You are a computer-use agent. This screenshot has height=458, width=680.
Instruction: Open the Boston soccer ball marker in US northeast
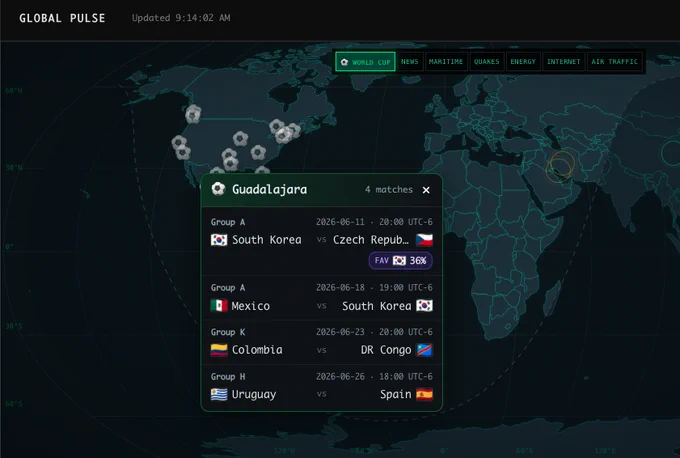coord(294,130)
